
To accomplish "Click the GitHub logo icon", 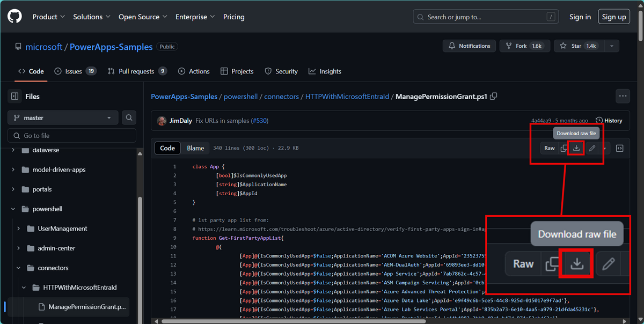I will (x=14, y=16).
